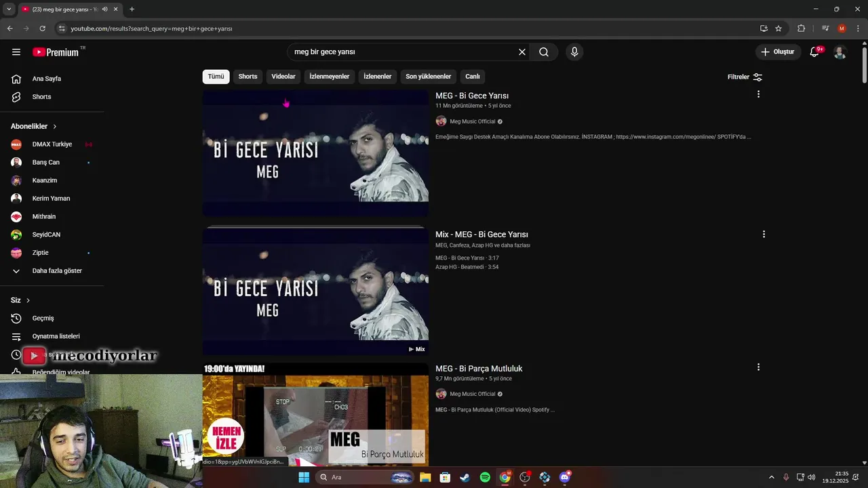Open the Filtreler search filters
Viewport: 868px width, 488px height.
coord(745,77)
